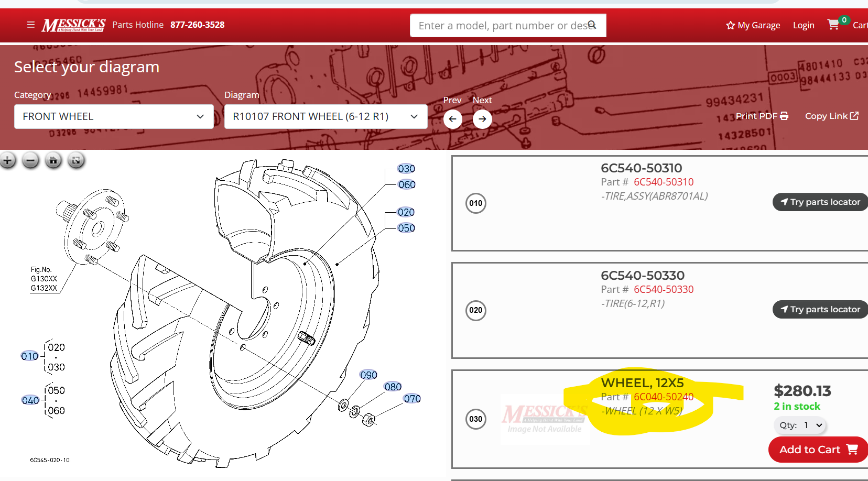The image size is (868, 481).
Task: Open the hamburger navigation menu
Action: point(31,25)
